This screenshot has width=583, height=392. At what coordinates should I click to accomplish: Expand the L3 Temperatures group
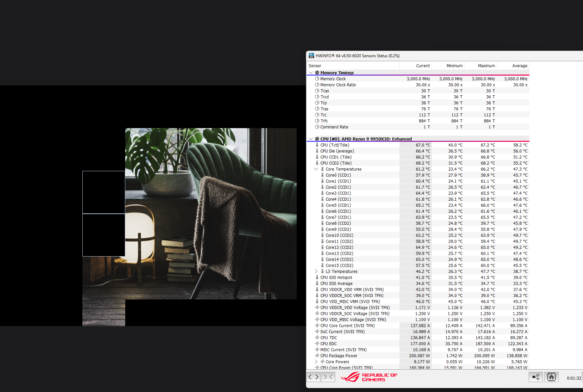tap(316, 271)
